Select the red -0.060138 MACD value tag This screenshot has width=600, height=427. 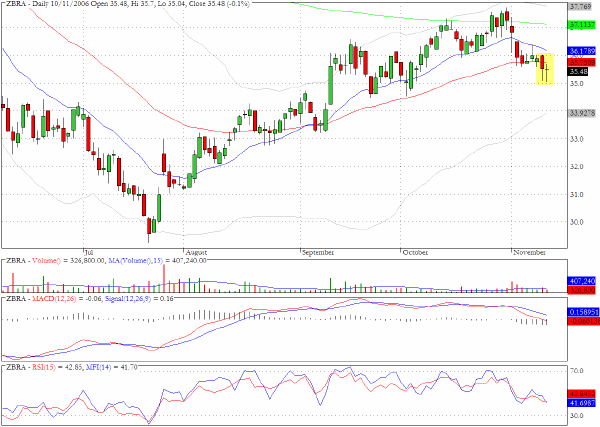(584, 321)
